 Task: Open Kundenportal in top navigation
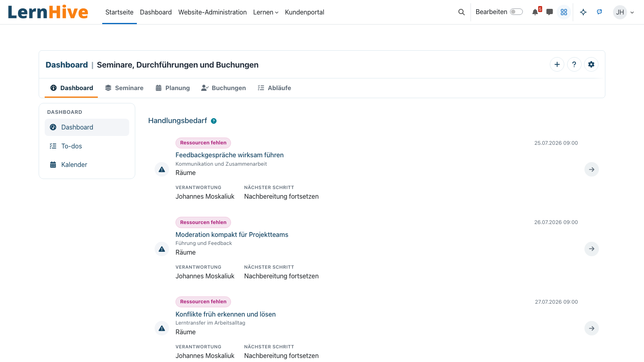pyautogui.click(x=305, y=12)
